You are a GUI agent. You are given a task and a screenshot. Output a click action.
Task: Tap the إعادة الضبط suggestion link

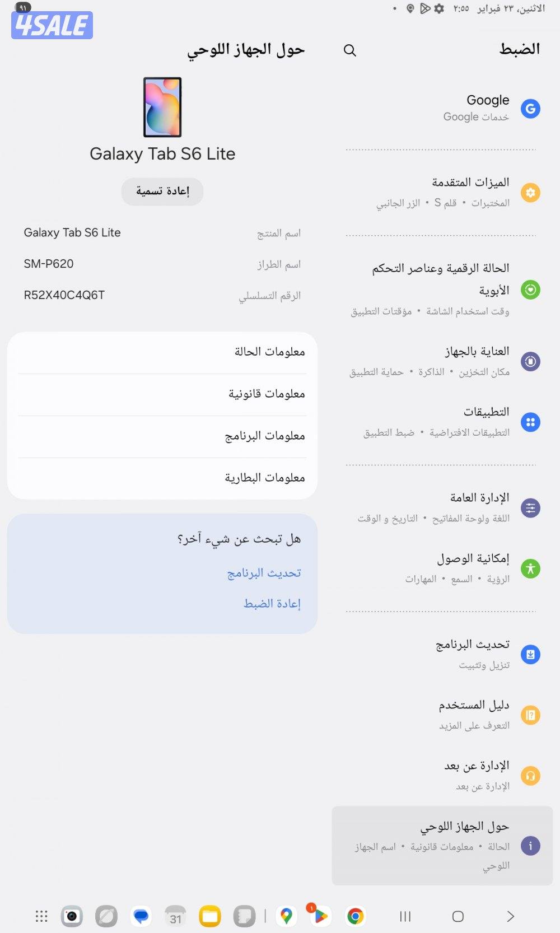pos(272,604)
